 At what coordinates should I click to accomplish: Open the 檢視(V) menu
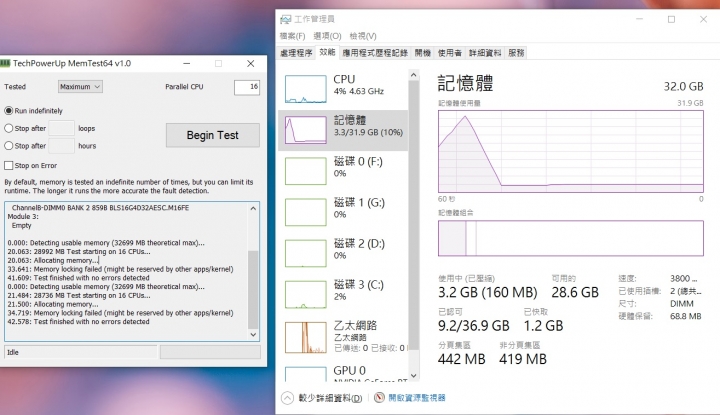363,36
